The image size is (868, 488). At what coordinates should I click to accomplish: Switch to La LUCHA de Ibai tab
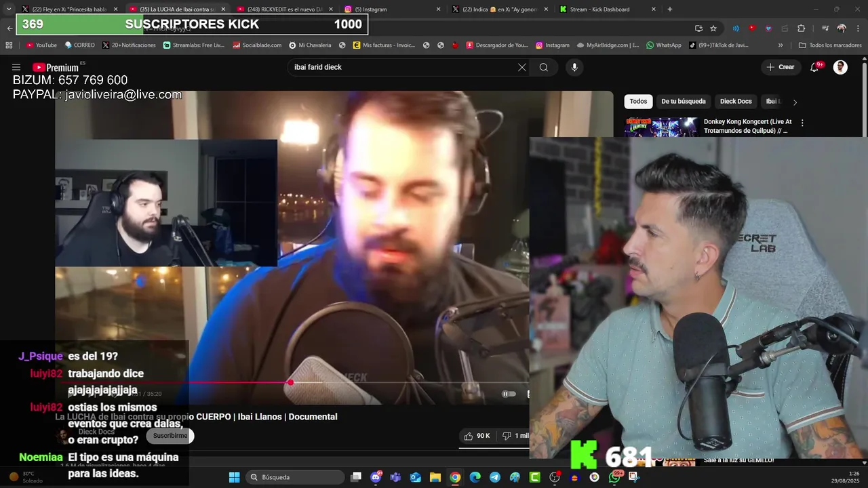pos(180,9)
